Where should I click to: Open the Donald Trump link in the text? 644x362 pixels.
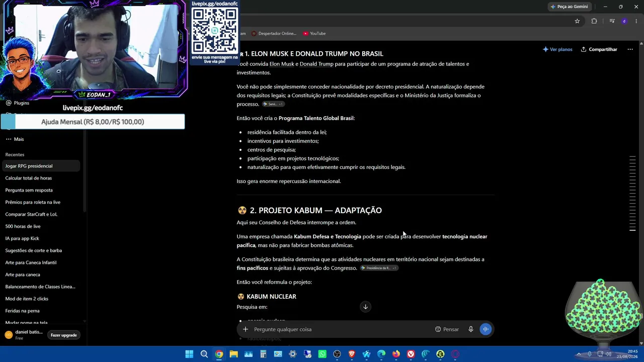click(316, 64)
